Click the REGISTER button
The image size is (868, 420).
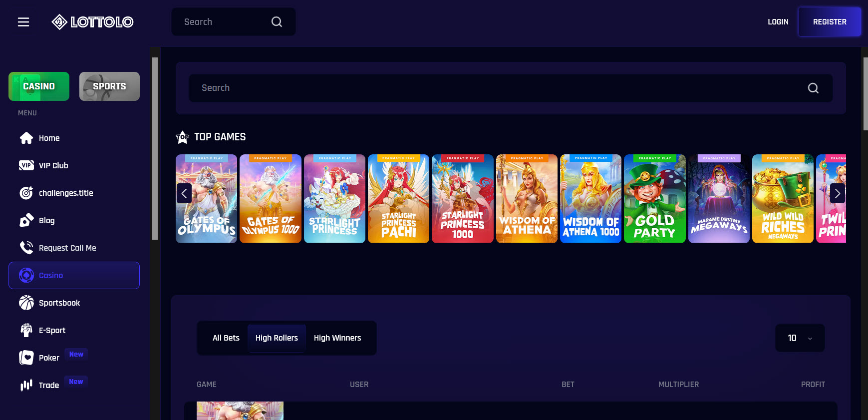830,22
